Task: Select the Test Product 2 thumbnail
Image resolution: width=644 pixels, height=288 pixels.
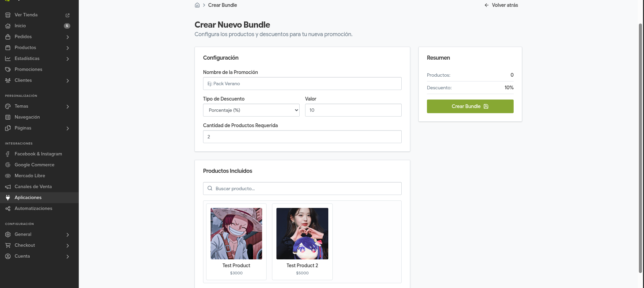Action: [x=302, y=233]
